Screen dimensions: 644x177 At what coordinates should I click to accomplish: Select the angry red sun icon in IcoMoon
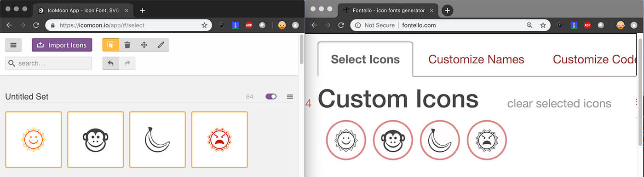(219, 139)
